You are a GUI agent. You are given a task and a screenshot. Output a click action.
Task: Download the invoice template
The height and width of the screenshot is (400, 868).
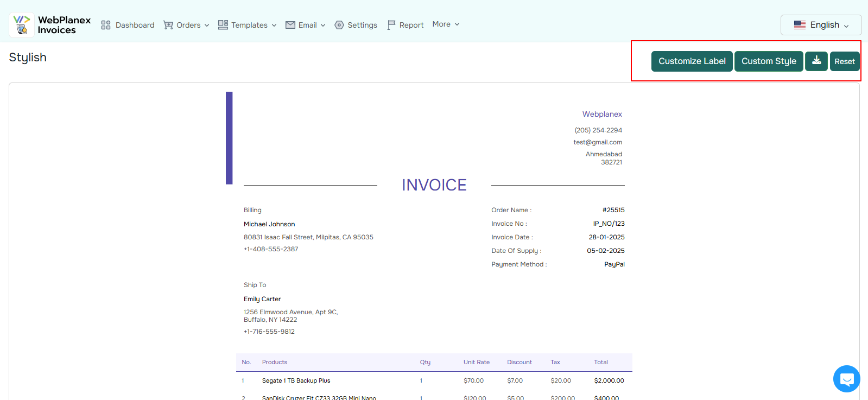tap(816, 61)
